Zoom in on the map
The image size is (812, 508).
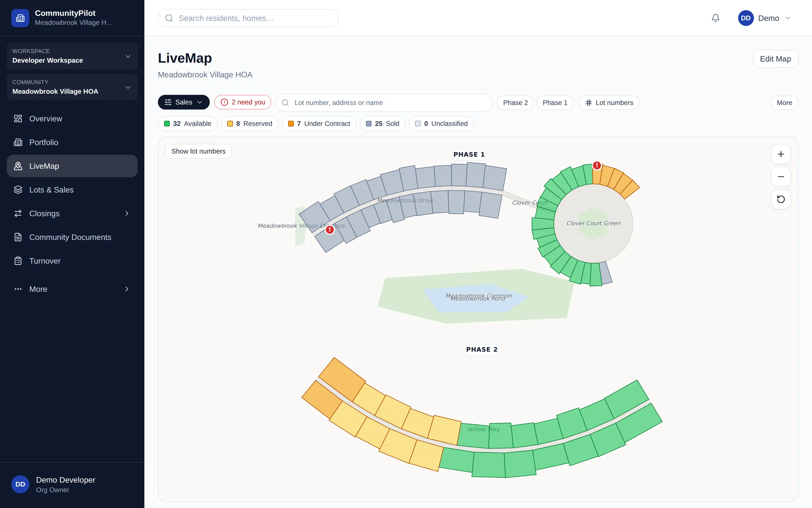click(x=781, y=154)
